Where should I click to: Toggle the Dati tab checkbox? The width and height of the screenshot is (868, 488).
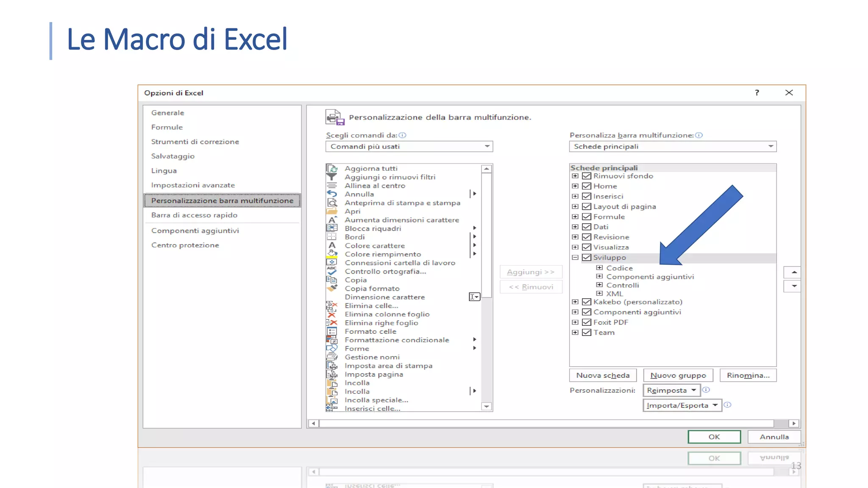pyautogui.click(x=587, y=227)
